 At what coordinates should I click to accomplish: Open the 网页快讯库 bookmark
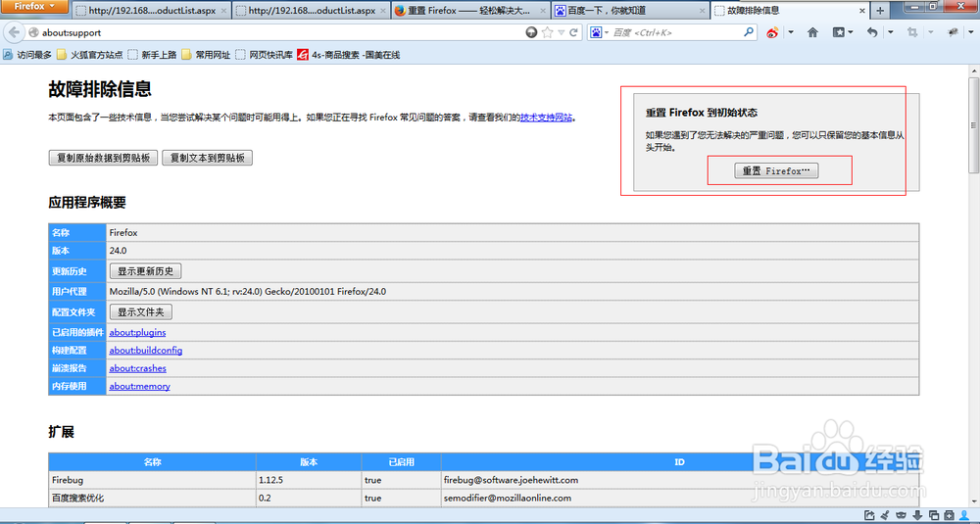click(265, 55)
